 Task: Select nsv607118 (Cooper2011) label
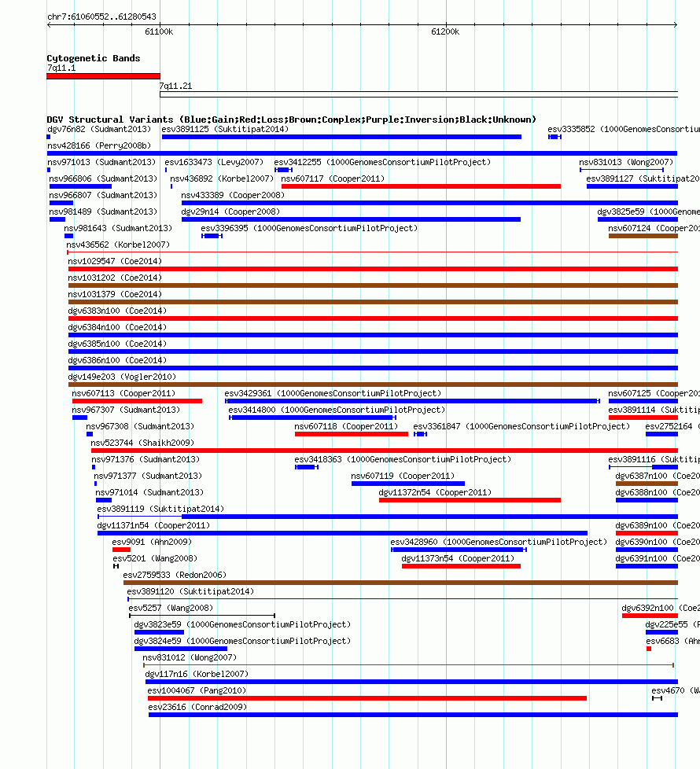[x=346, y=426]
